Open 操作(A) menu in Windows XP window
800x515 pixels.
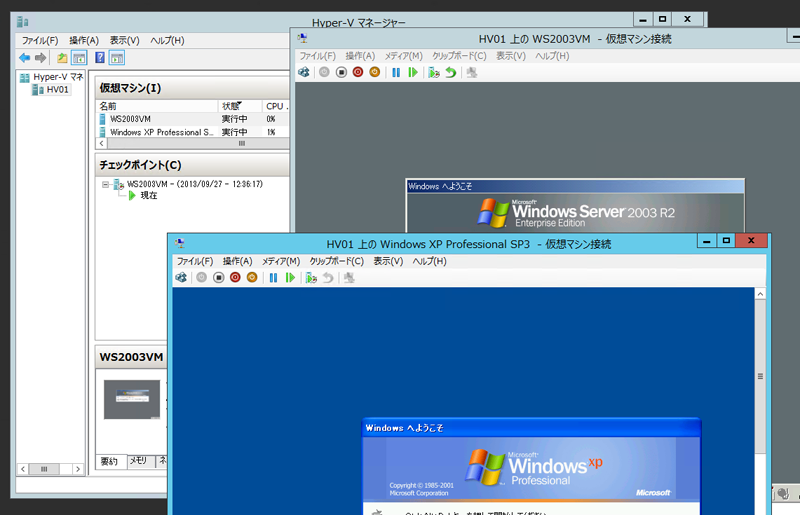click(x=237, y=261)
